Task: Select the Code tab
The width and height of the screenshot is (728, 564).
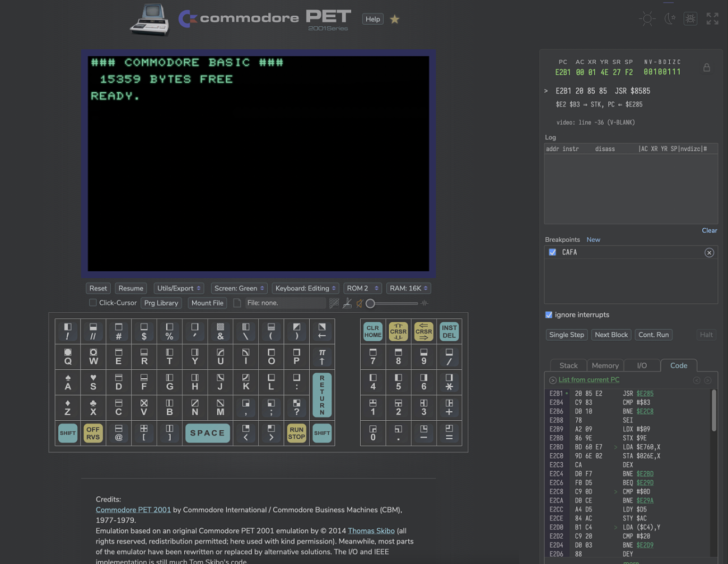Action: click(679, 365)
